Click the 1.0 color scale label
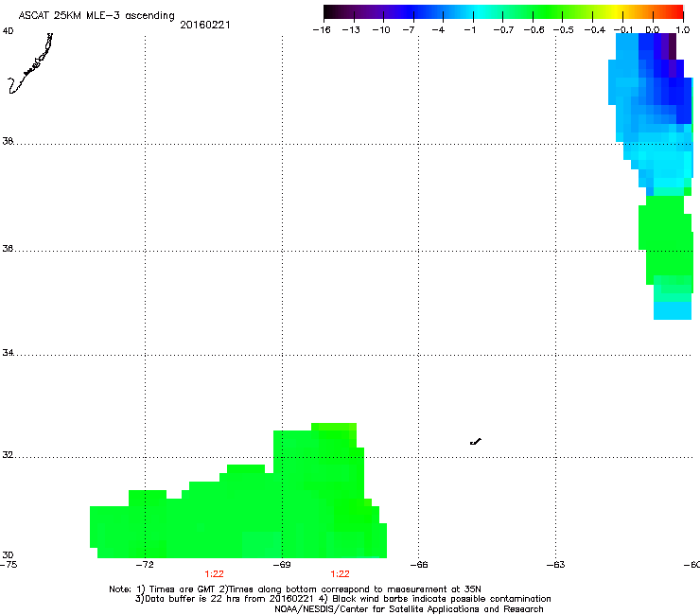 [683, 30]
